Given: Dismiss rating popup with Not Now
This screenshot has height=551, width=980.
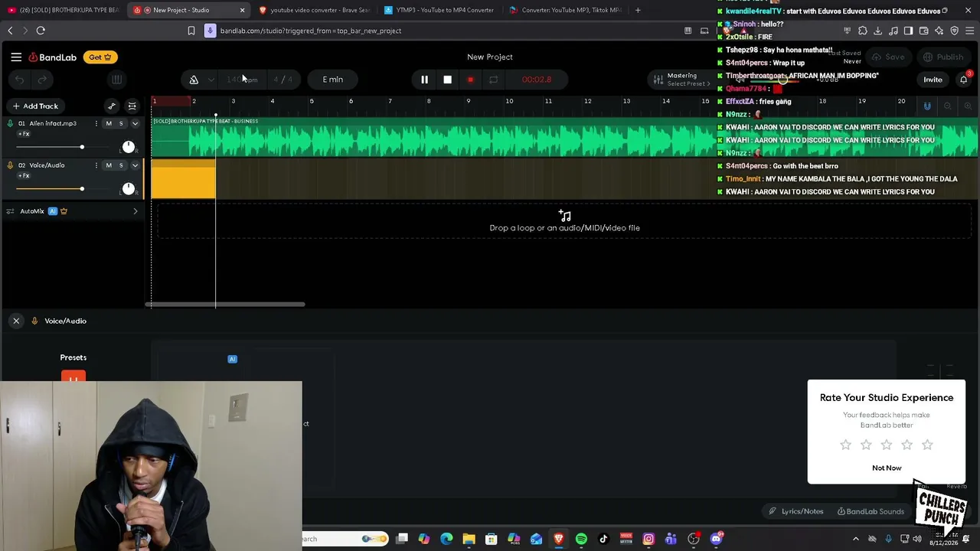Looking at the screenshot, I should (x=887, y=468).
